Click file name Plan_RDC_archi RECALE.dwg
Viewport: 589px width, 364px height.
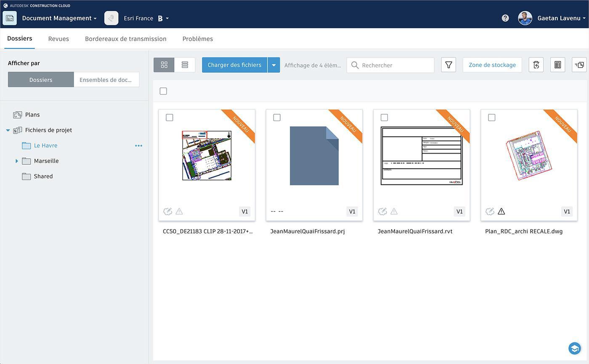click(524, 231)
